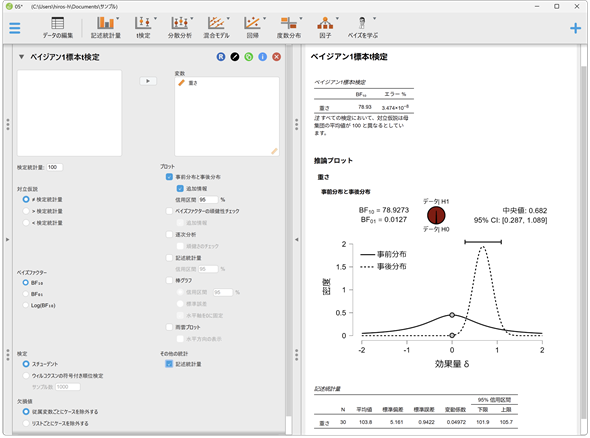Open the 回帰 regression menu

[x=252, y=27]
